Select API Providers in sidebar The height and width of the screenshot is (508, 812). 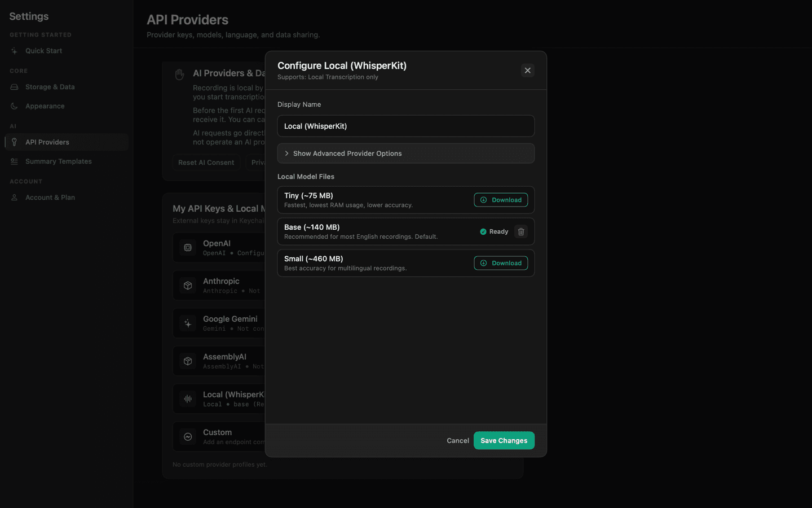point(67,142)
